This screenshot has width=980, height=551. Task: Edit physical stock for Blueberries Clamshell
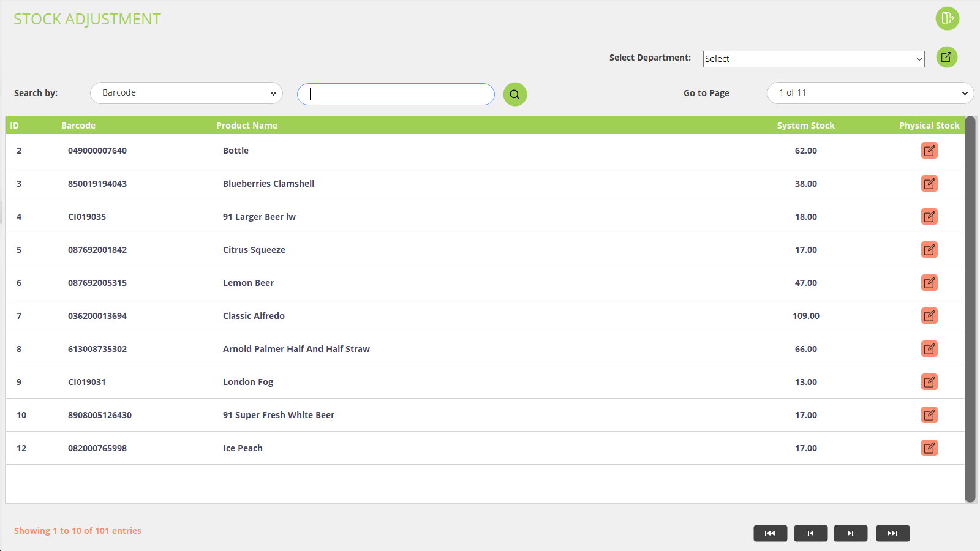click(929, 184)
